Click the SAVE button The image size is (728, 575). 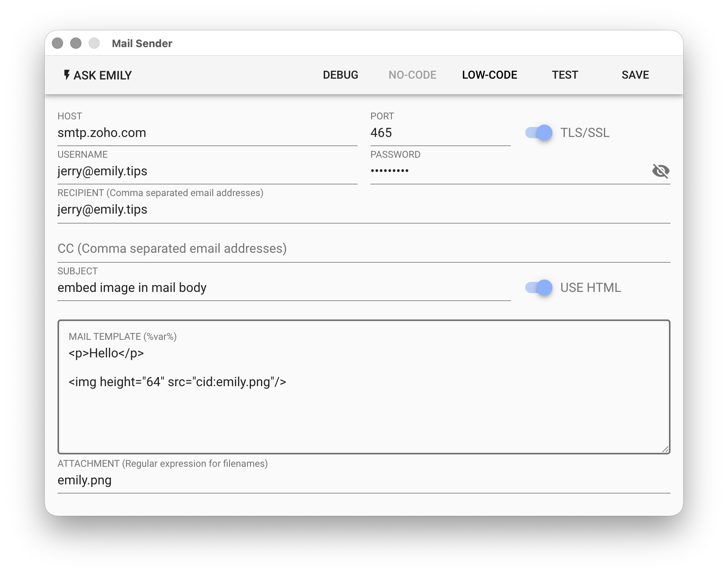(x=635, y=75)
